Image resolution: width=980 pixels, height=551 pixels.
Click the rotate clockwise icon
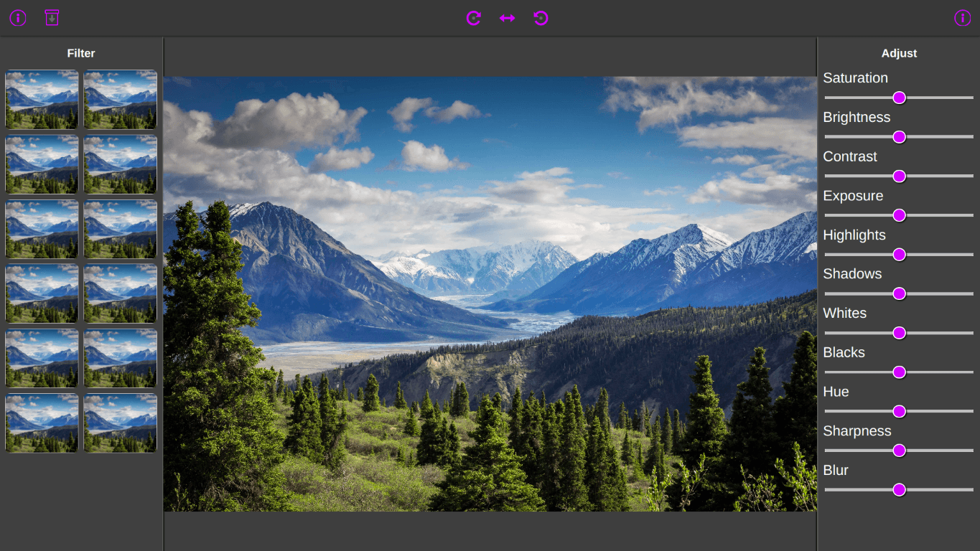pos(473,19)
